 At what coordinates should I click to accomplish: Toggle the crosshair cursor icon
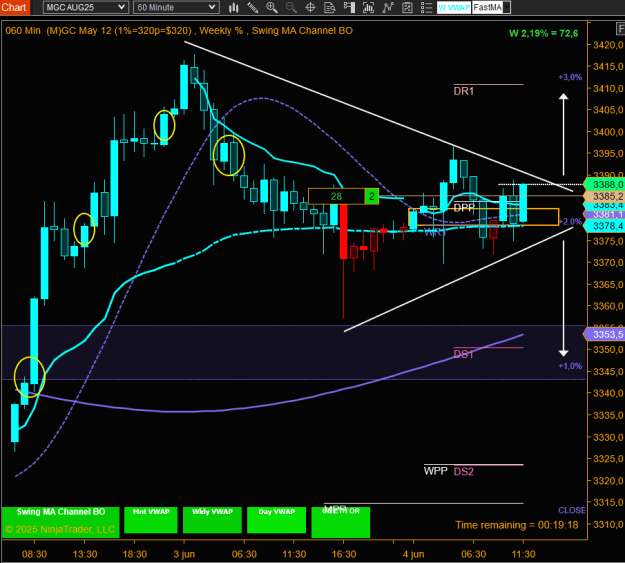(x=310, y=7)
